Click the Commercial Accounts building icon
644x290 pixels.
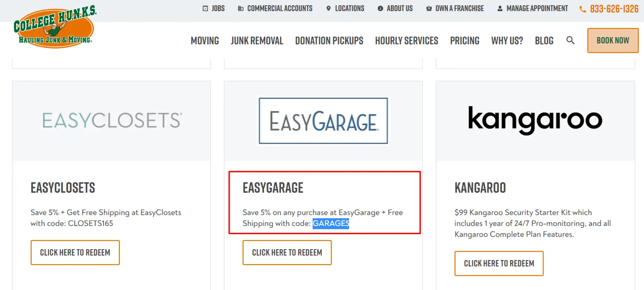pos(241,8)
